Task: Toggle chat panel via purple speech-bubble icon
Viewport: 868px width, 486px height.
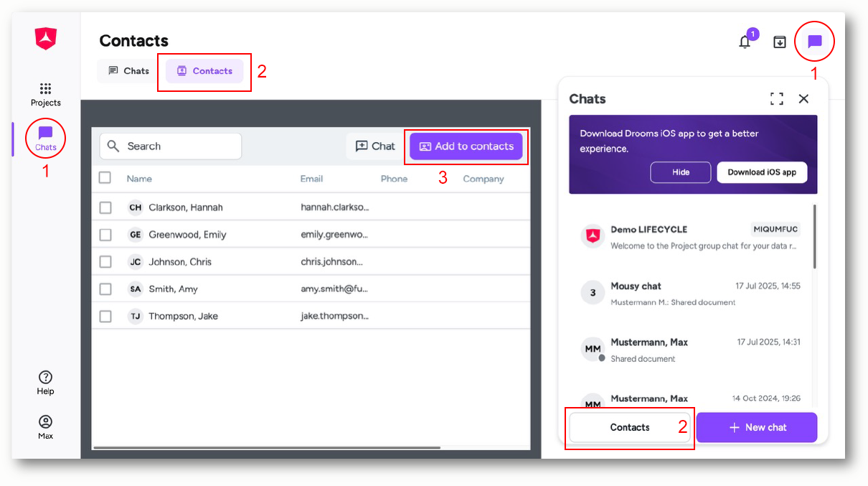Action: pyautogui.click(x=815, y=42)
